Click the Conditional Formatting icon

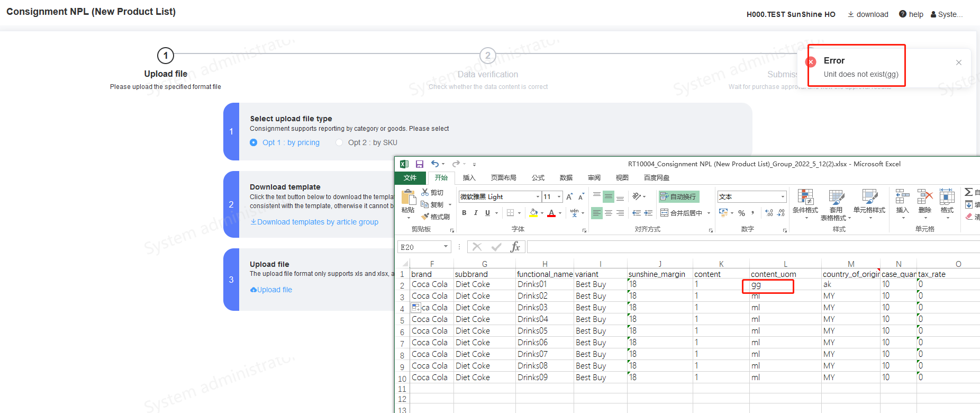click(805, 197)
